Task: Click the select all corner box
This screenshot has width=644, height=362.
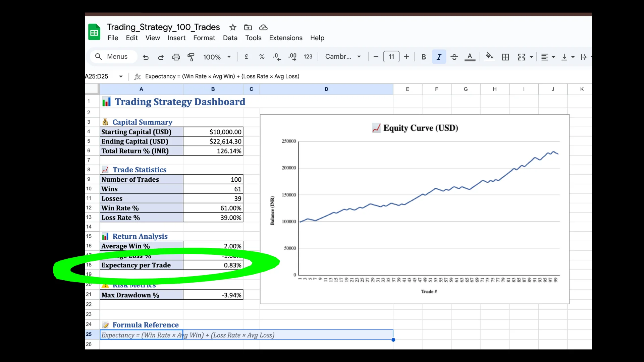Action: [x=92, y=89]
